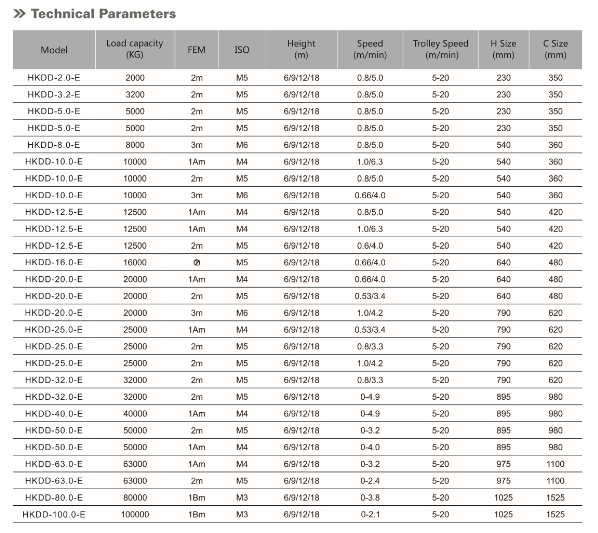Click M6 in the HKDD-8.0-E row
Screen dimensions: 598x533
click(x=242, y=145)
